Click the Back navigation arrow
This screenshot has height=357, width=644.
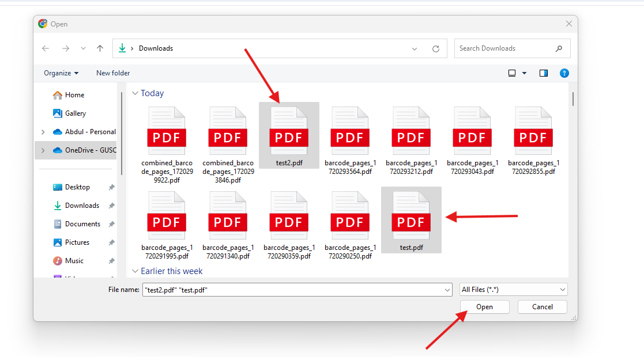46,48
